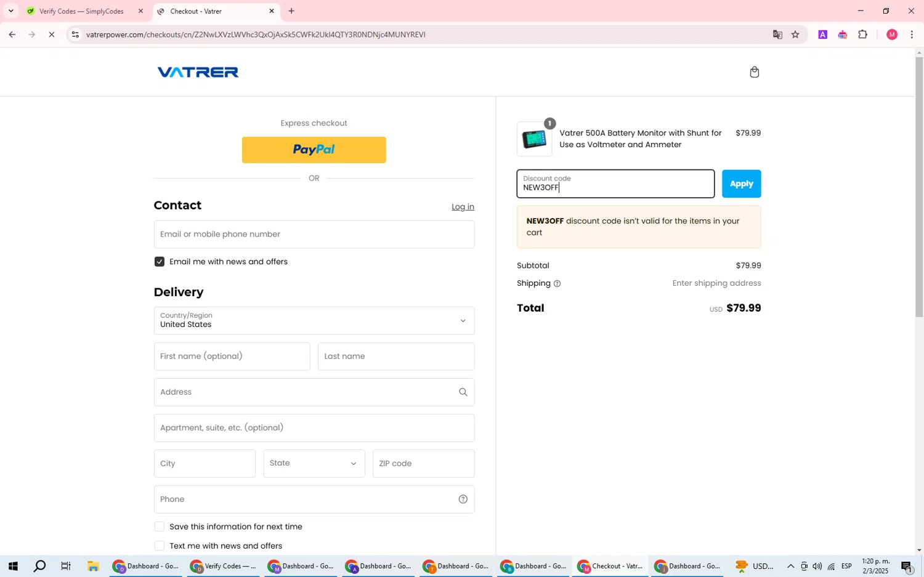This screenshot has width=924, height=577.
Task: Open the tab search dropdown arrow
Action: (x=10, y=11)
